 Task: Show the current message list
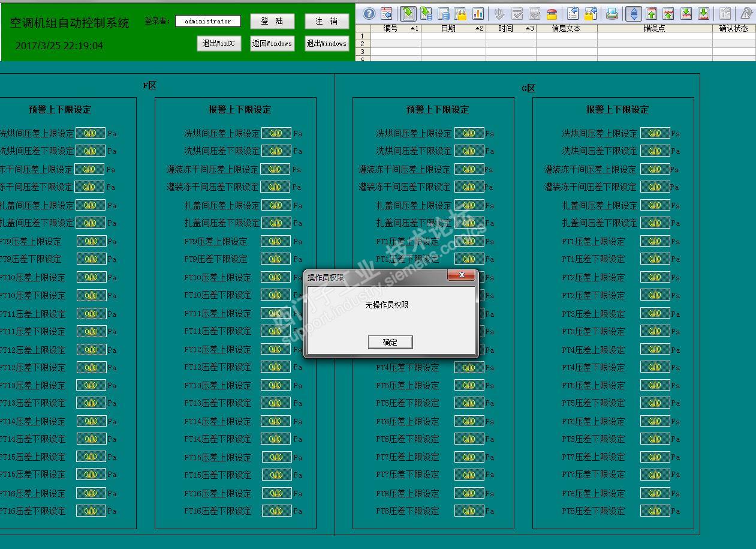click(408, 13)
